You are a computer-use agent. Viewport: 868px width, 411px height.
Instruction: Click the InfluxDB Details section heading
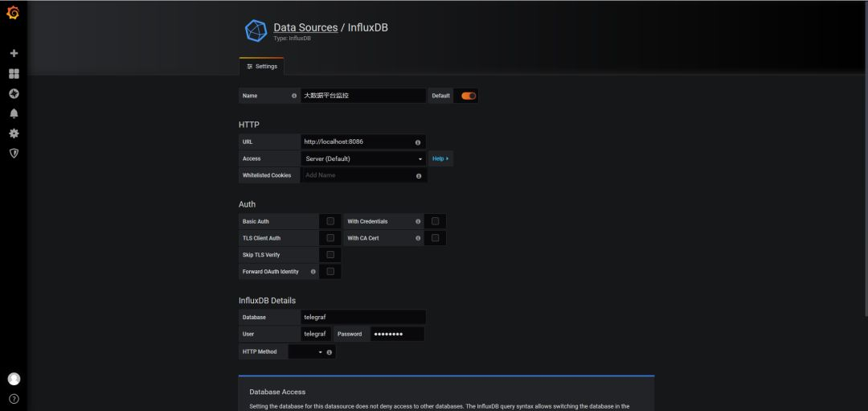(x=268, y=301)
